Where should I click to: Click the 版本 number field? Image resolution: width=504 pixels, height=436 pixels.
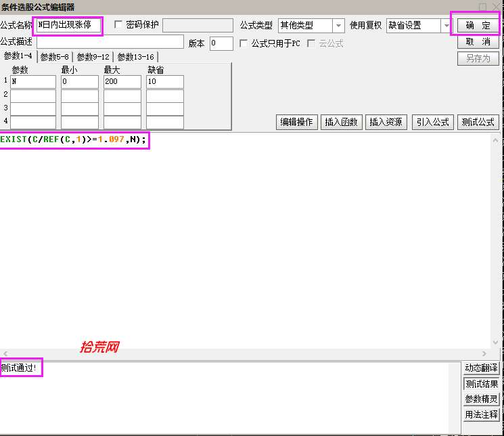click(x=221, y=43)
